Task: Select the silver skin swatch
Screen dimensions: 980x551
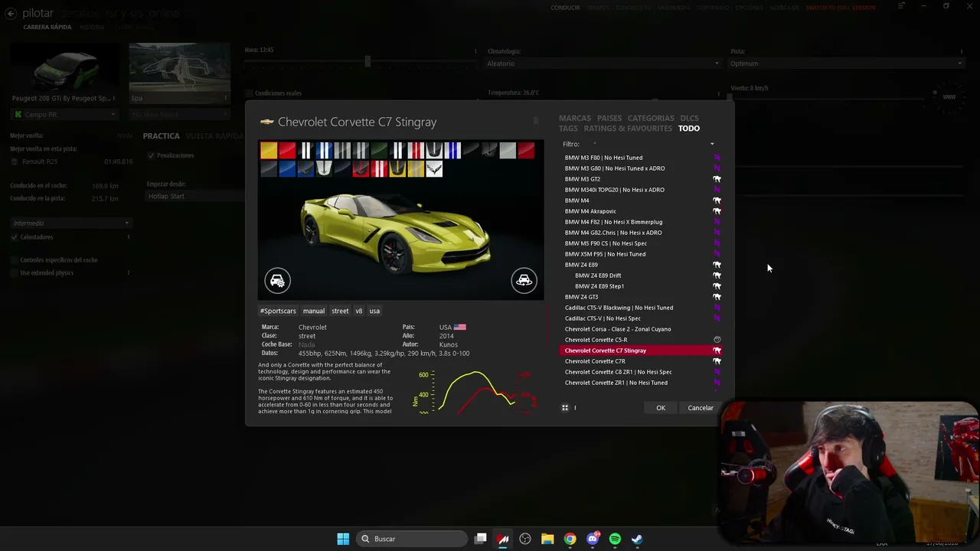Action: pos(508,151)
